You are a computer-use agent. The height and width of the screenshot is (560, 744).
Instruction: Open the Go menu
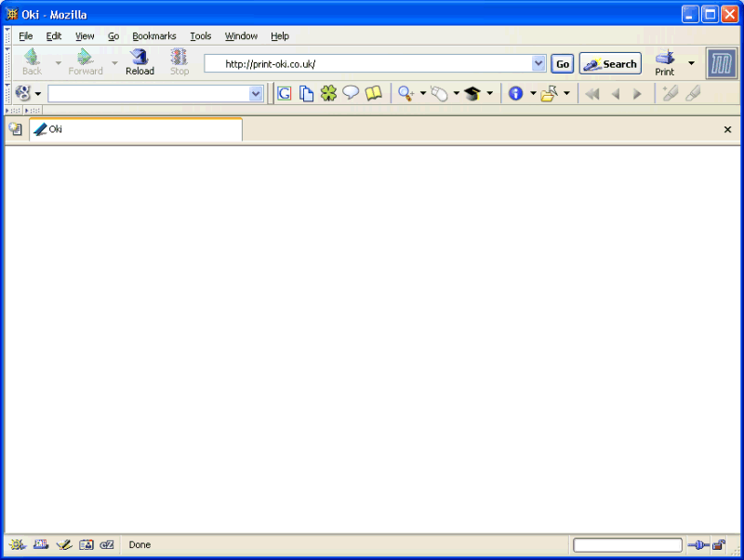pos(113,36)
